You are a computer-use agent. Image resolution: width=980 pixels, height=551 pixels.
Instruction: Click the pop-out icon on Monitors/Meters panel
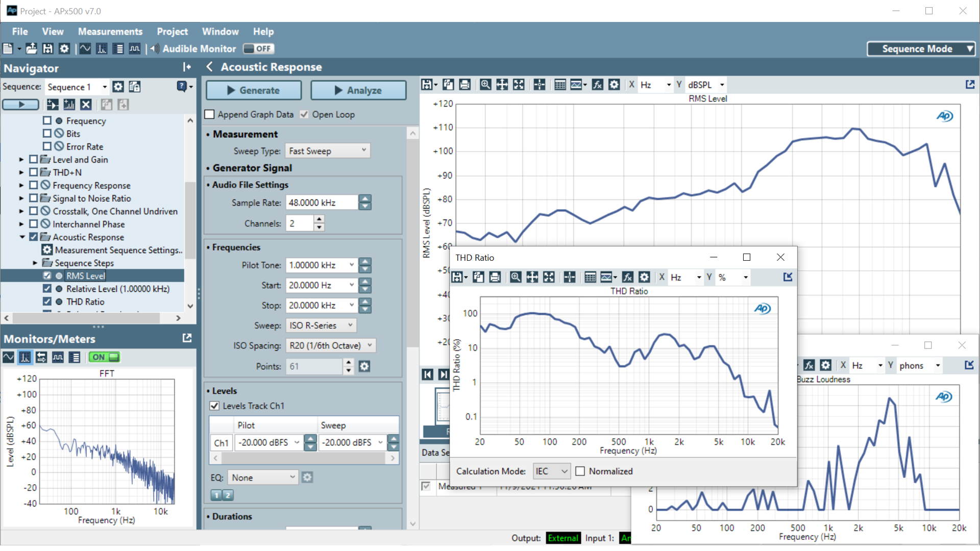pyautogui.click(x=187, y=338)
